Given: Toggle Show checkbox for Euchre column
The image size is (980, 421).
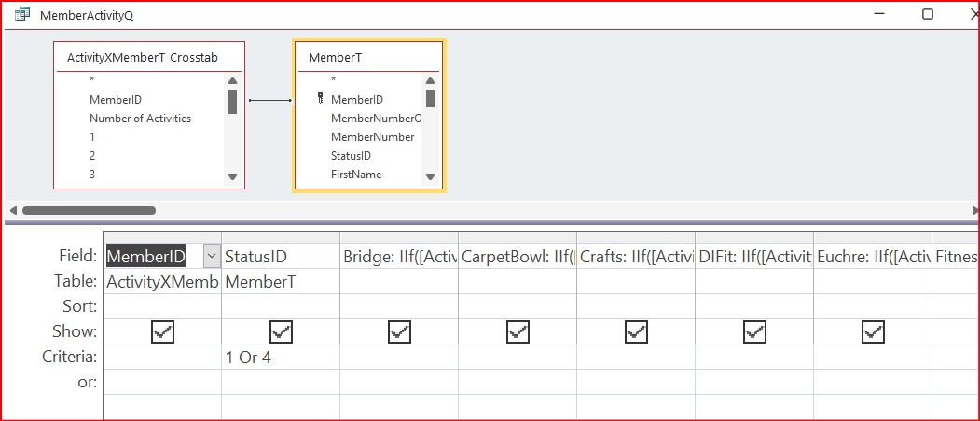Looking at the screenshot, I should pyautogui.click(x=873, y=331).
